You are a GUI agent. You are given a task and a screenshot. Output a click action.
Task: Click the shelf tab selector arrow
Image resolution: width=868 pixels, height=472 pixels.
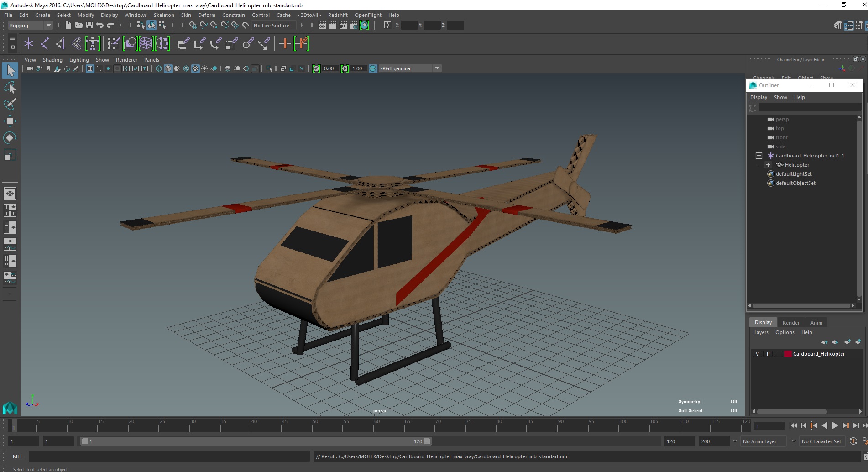coord(12,40)
